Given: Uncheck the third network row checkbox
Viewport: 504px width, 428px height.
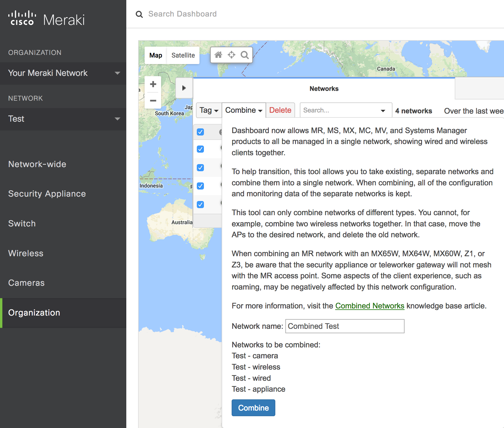Looking at the screenshot, I should [x=200, y=186].
